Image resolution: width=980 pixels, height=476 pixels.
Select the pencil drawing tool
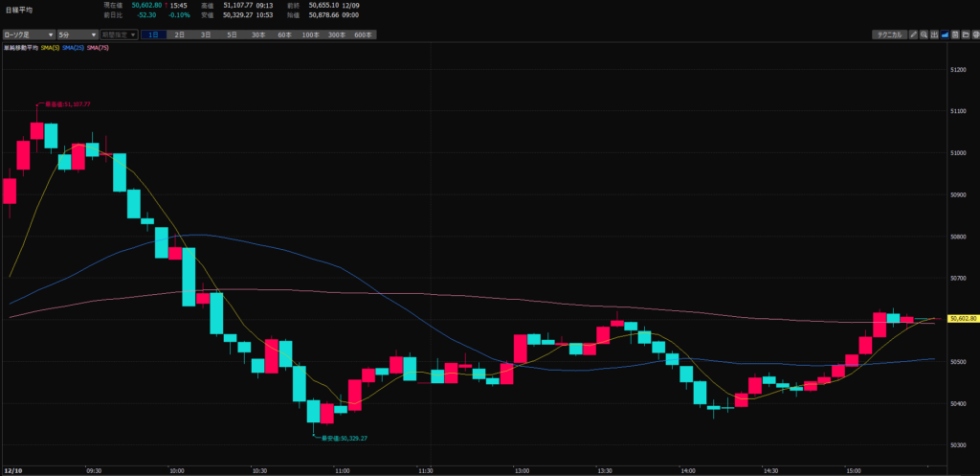coord(913,34)
